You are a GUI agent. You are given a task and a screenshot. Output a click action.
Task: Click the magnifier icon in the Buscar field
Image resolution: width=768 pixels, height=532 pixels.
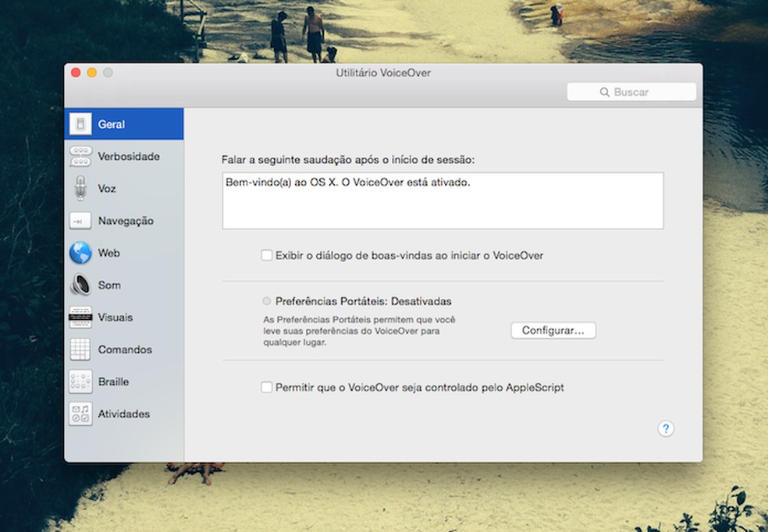pyautogui.click(x=605, y=91)
